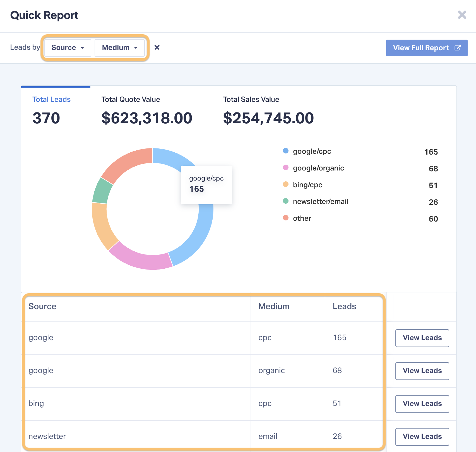Click the red 'other' legend dot
476x452 pixels.
click(x=286, y=218)
